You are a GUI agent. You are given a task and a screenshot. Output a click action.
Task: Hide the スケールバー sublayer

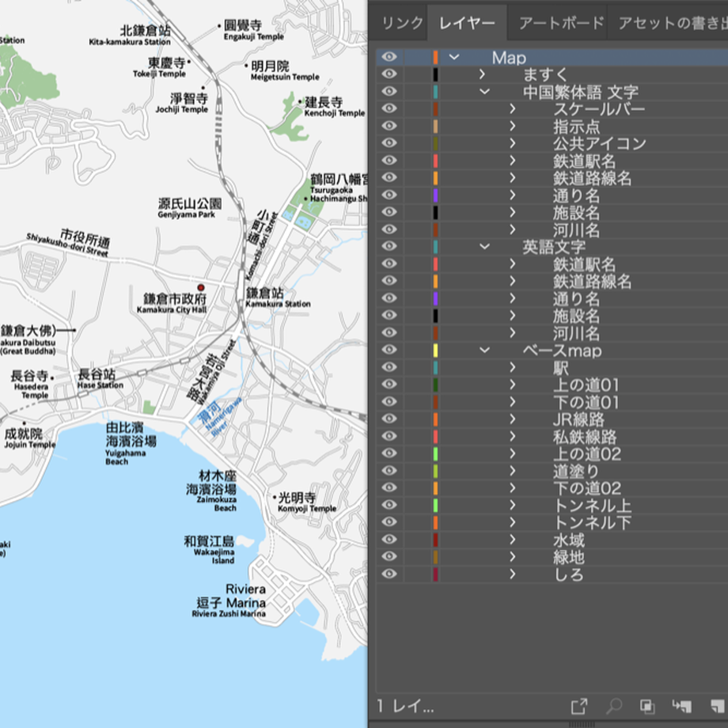pos(389,108)
